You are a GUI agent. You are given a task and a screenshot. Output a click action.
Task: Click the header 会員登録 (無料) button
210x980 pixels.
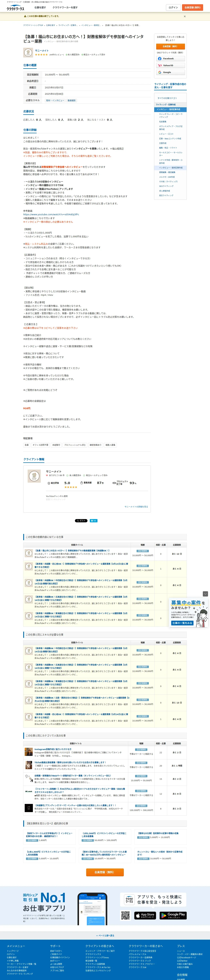(192, 8)
